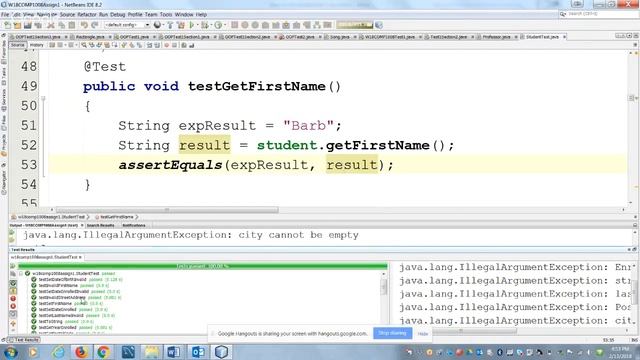Click the "Barb" string literal
Screen dimensions: 640x360
(x=309, y=126)
